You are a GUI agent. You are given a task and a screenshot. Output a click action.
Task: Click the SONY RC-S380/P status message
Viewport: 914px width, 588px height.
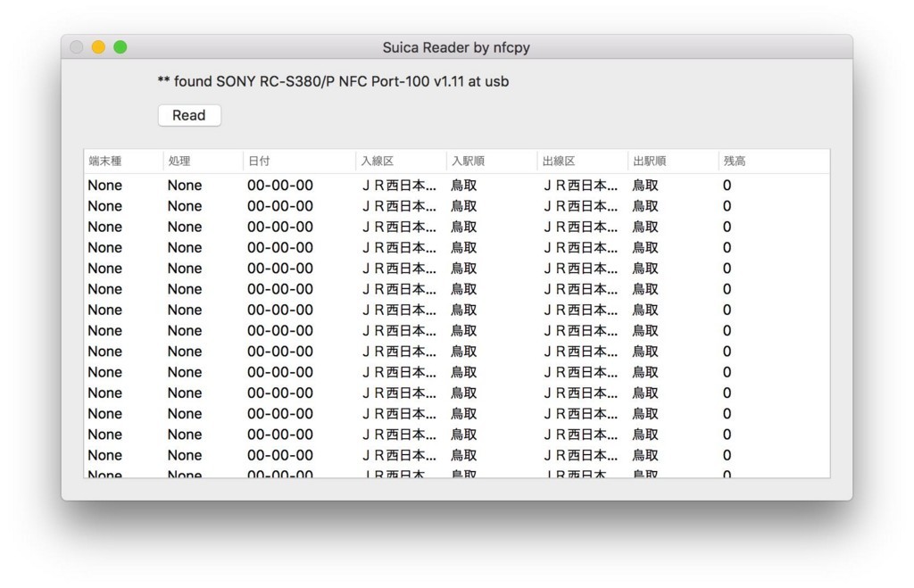click(333, 81)
